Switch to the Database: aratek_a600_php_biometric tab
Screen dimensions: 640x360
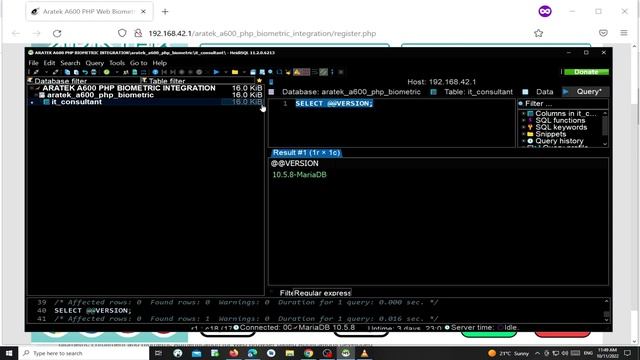[346, 92]
